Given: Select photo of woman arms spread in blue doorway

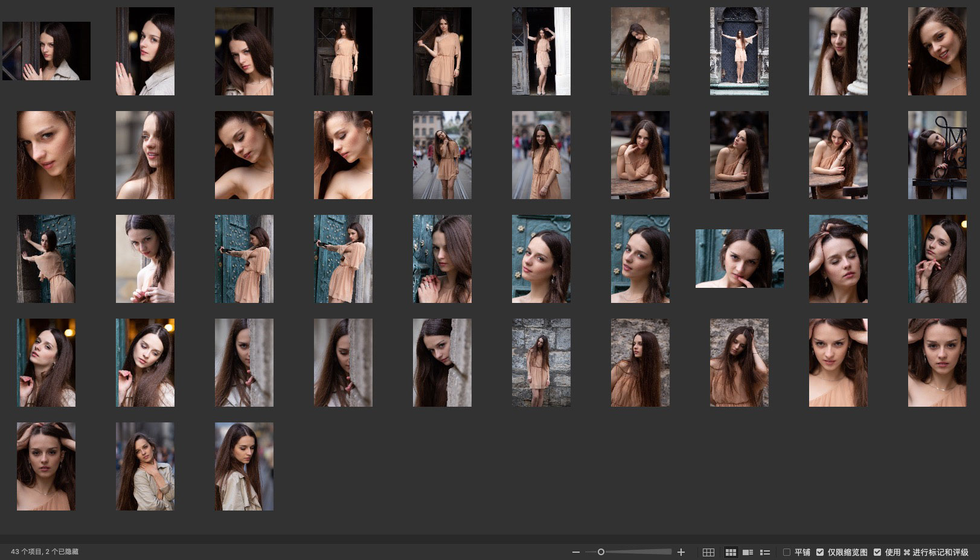Looking at the screenshot, I should tap(739, 51).
